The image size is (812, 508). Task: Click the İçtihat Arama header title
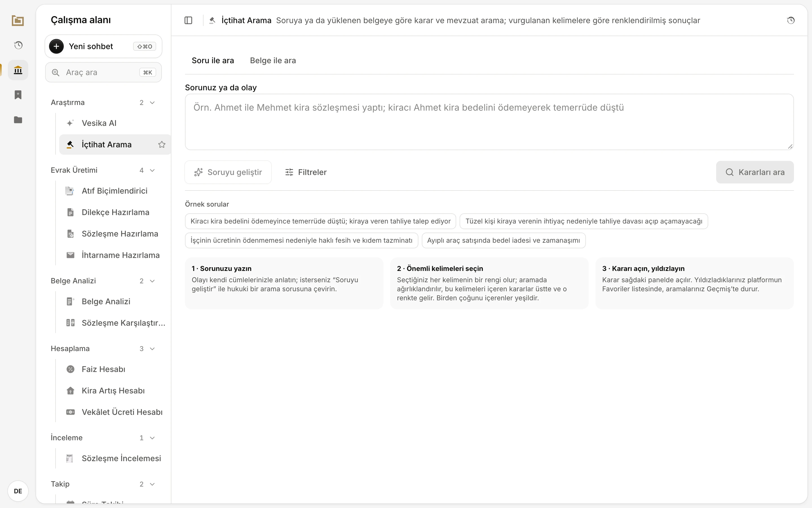click(246, 21)
